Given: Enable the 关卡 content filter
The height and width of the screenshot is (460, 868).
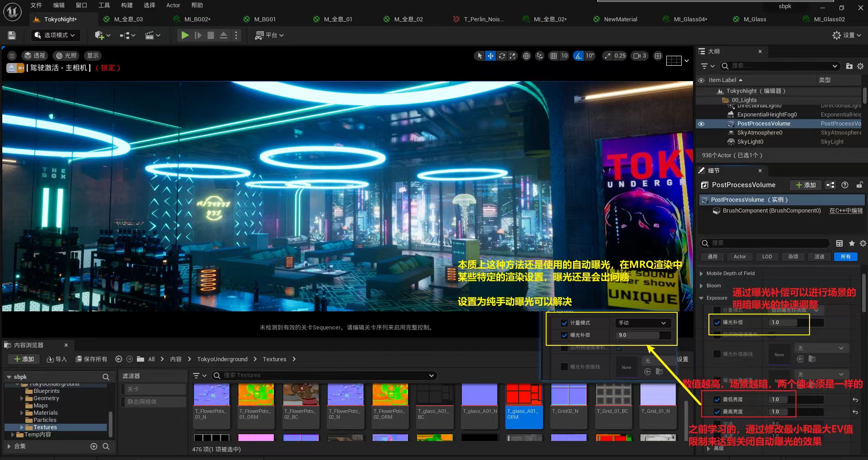Looking at the screenshot, I should click(x=153, y=389).
